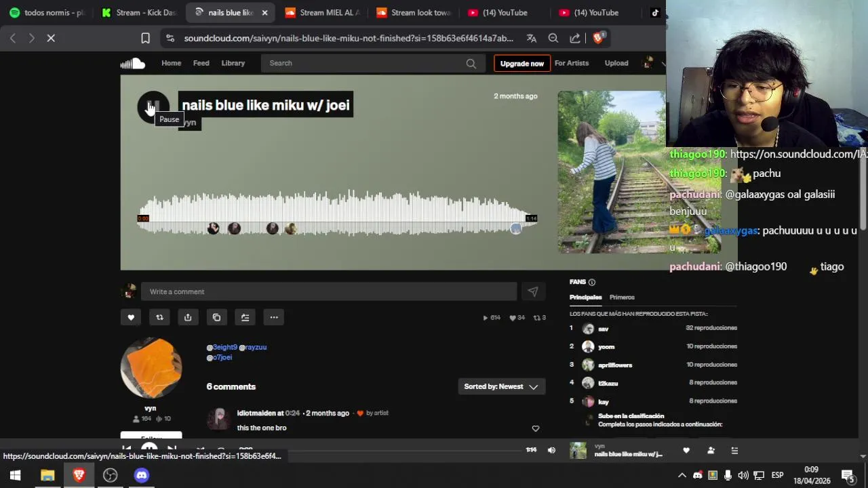The image size is (868, 488).
Task: Add track to Next up queue icon
Action: click(x=245, y=317)
